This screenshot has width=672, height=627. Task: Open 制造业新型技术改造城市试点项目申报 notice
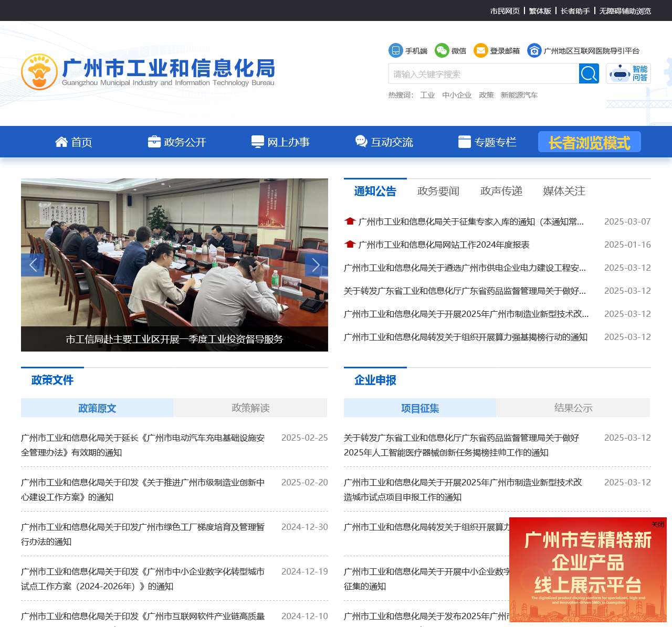click(463, 490)
